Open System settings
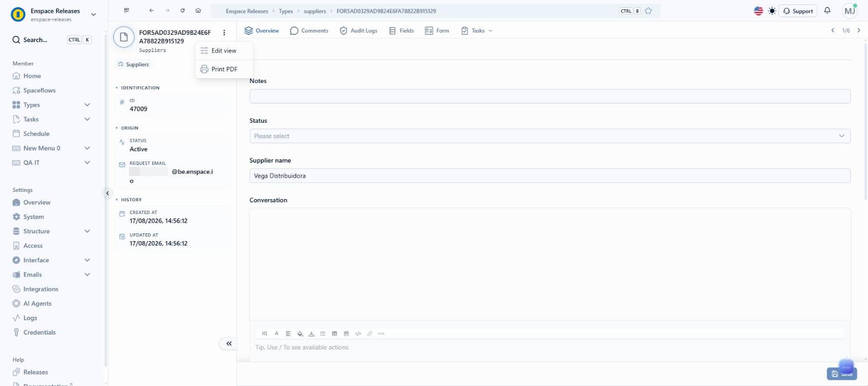The height and width of the screenshot is (386, 868). click(x=33, y=217)
